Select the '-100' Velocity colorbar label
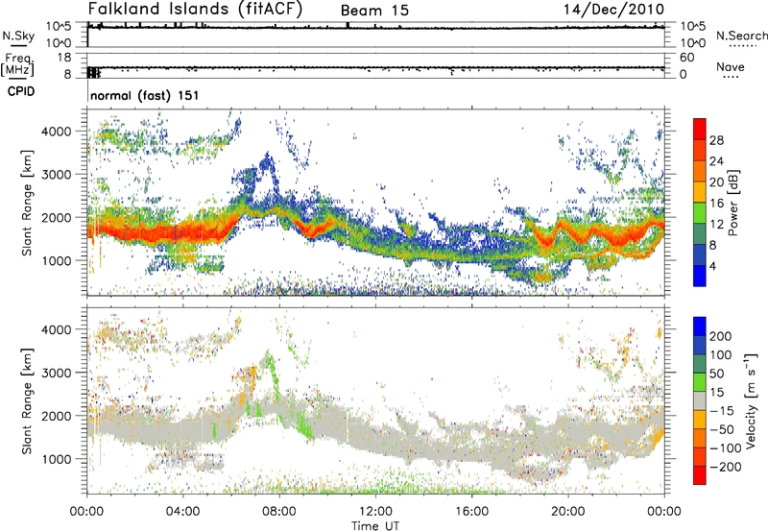 pos(725,448)
